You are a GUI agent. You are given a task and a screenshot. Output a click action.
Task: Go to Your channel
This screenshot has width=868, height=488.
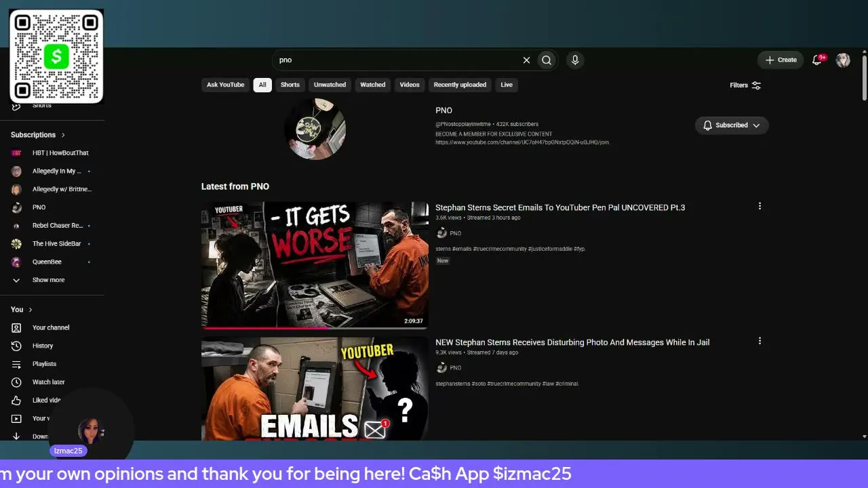coord(52,327)
